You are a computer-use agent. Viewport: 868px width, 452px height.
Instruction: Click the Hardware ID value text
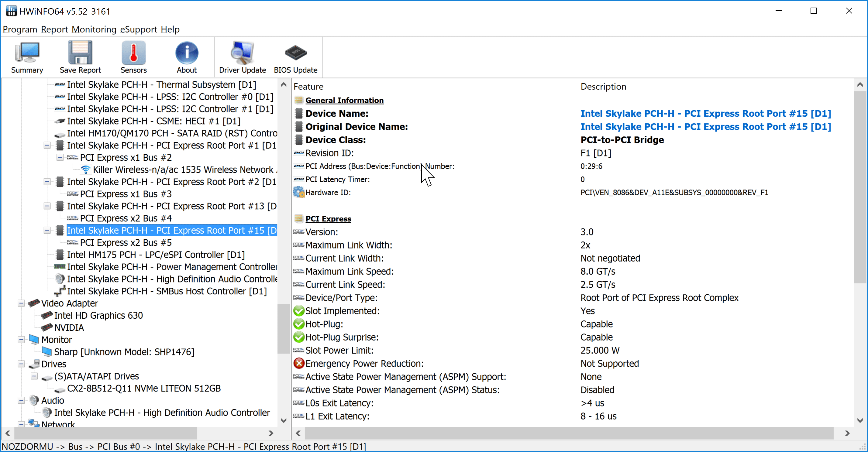tap(674, 193)
